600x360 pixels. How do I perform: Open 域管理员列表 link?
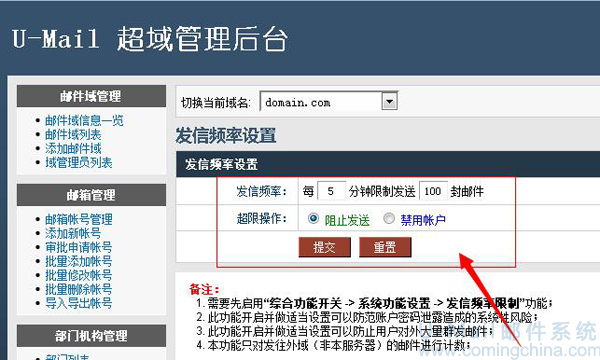(x=78, y=163)
